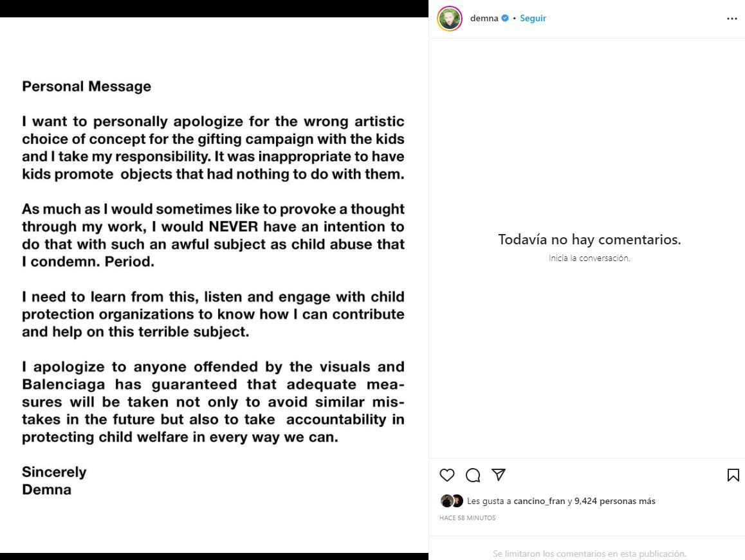745x560 pixels.
Task: Open comments via speech bubble icon
Action: (473, 475)
